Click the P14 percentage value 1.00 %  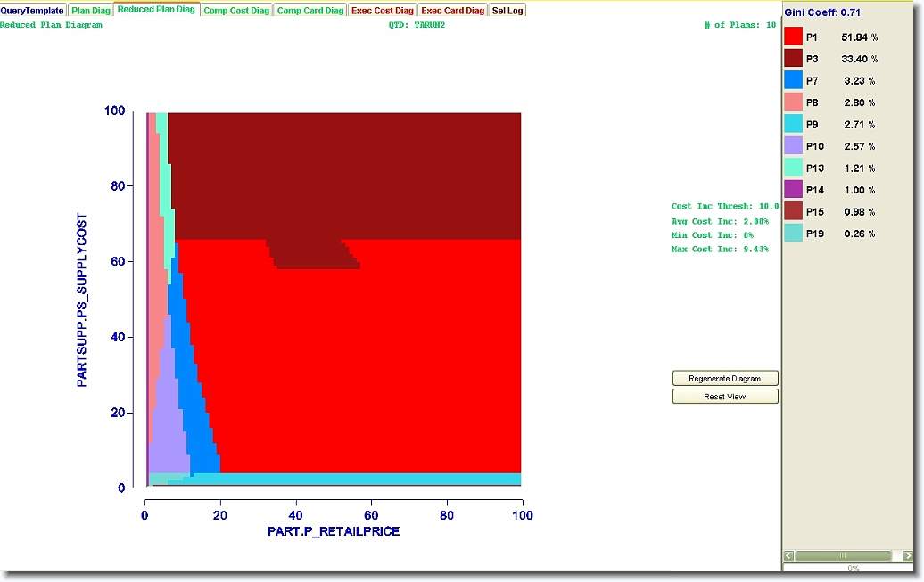click(x=859, y=190)
